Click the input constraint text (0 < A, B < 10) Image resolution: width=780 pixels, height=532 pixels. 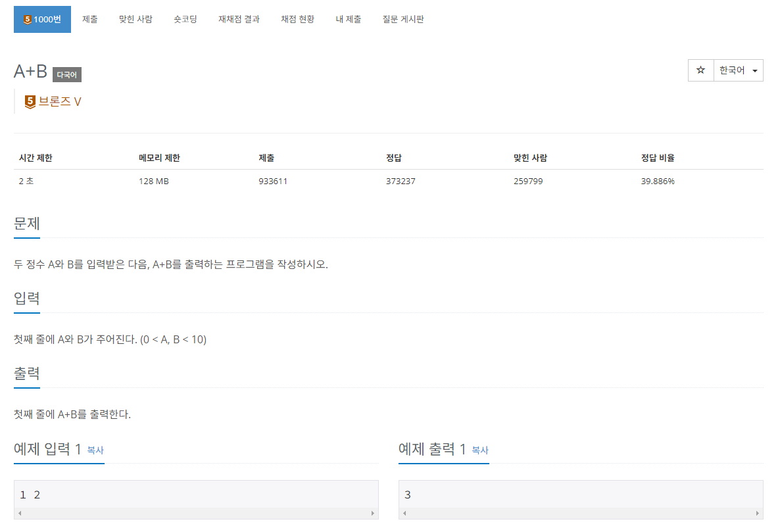173,339
